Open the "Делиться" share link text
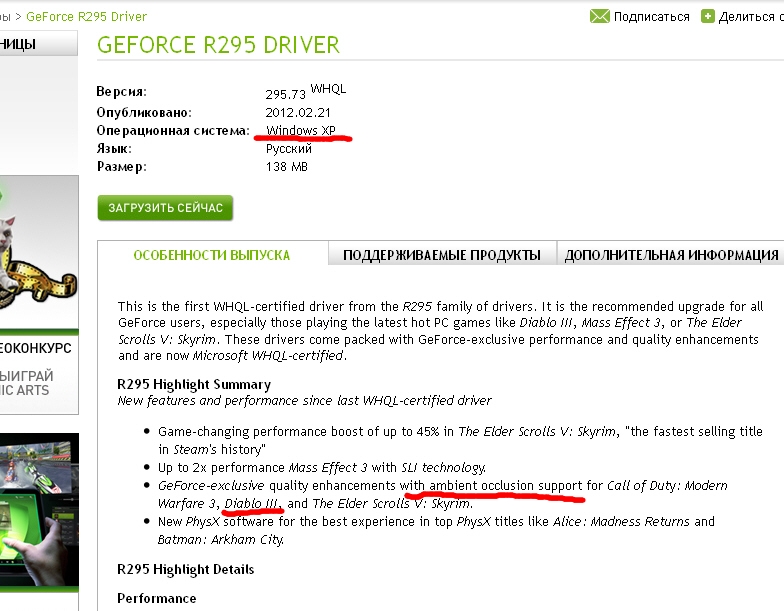The image size is (784, 611). (x=747, y=17)
